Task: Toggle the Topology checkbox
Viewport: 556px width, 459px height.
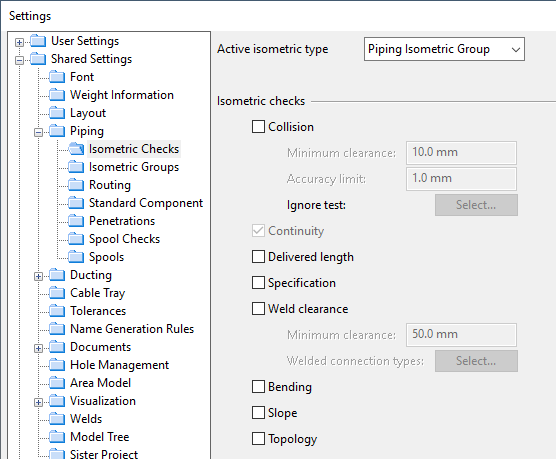Action: click(258, 439)
